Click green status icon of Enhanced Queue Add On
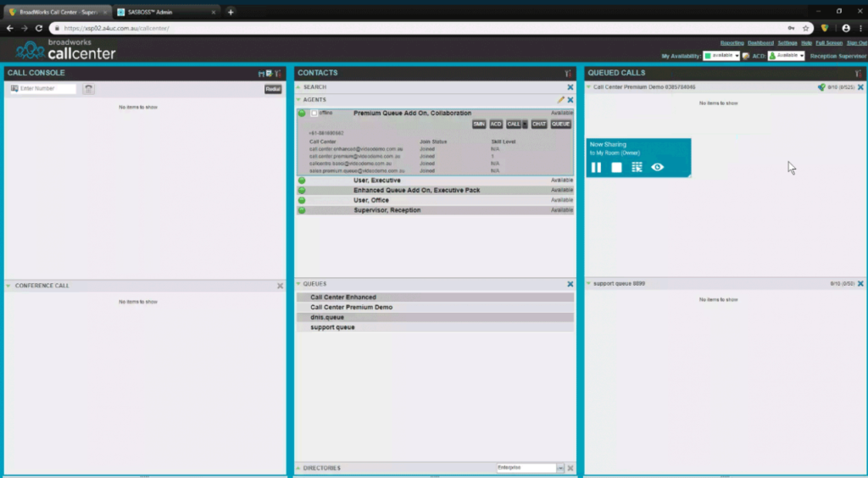 point(302,191)
